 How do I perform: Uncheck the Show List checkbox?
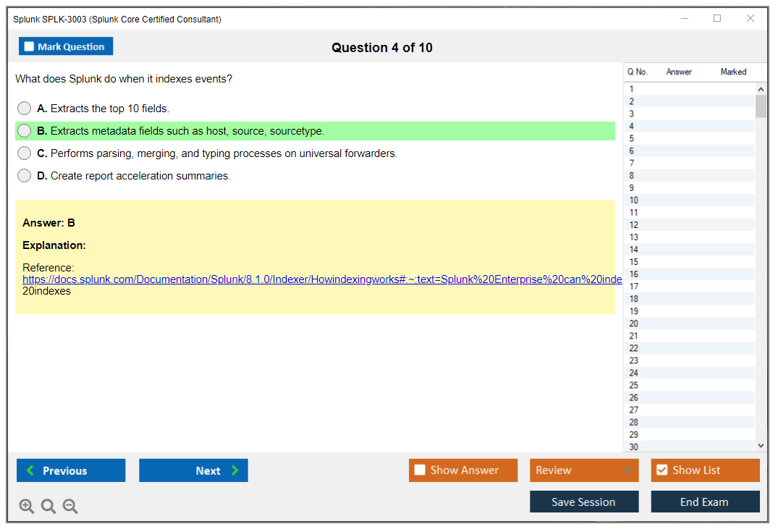pos(661,470)
